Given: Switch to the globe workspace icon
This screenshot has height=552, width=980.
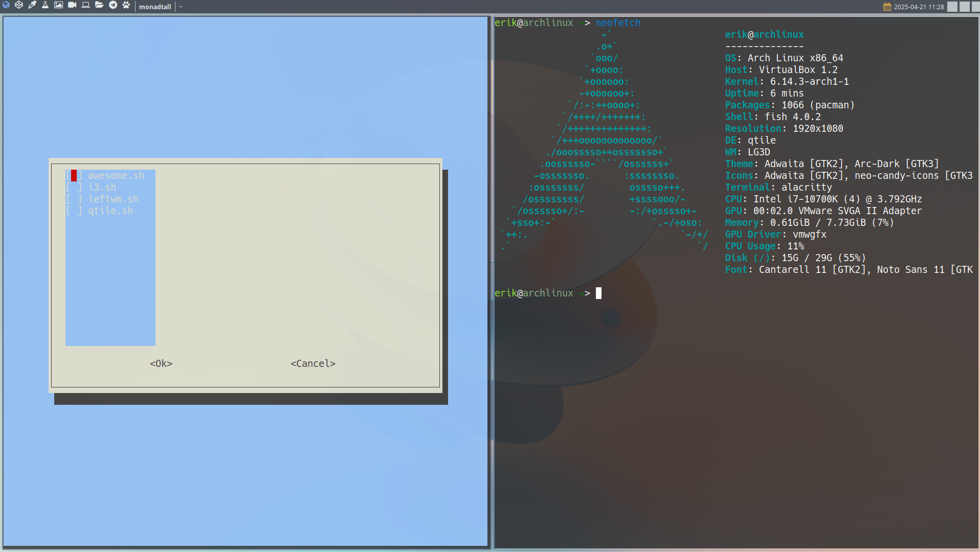Looking at the screenshot, I should (x=6, y=5).
